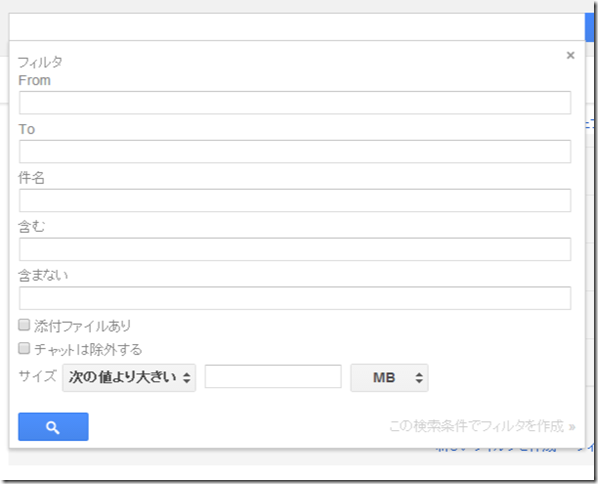Click the 添付ファイルあり label text
The image size is (598, 484).
click(x=82, y=326)
